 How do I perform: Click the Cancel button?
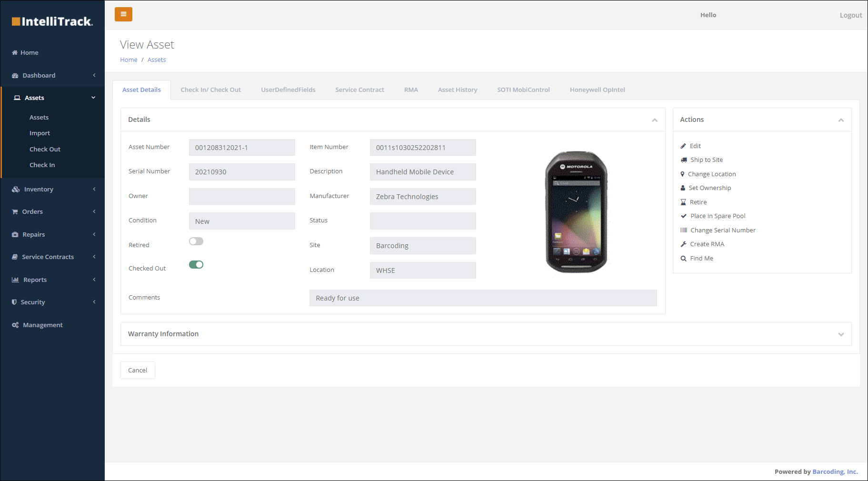tap(137, 370)
